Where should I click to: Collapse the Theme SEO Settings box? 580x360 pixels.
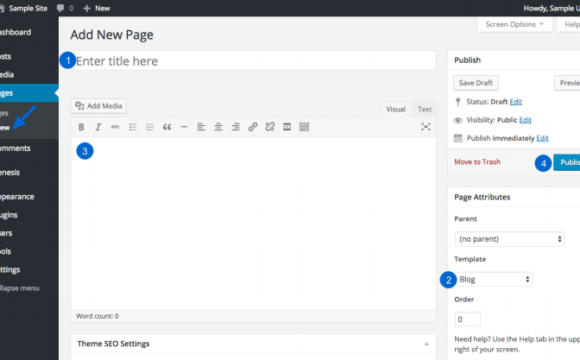tap(426, 344)
